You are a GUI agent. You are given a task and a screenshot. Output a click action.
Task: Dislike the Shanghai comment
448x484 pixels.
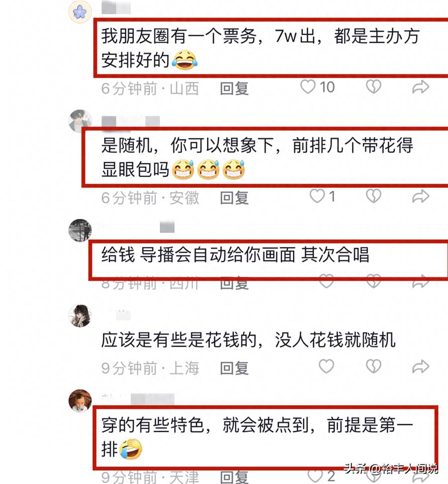[374, 366]
